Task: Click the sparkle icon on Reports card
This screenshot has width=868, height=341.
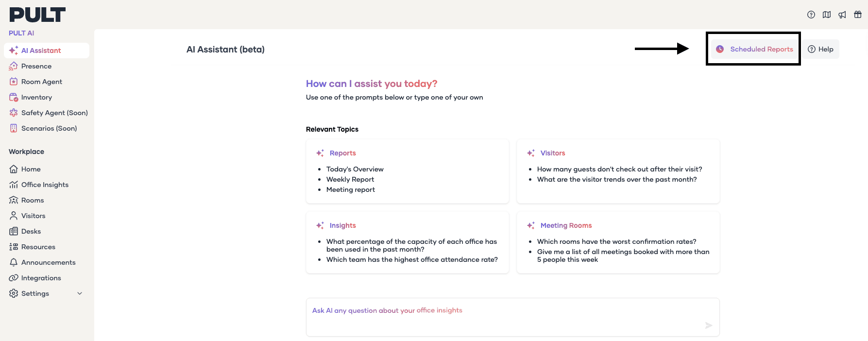Action: pyautogui.click(x=320, y=153)
